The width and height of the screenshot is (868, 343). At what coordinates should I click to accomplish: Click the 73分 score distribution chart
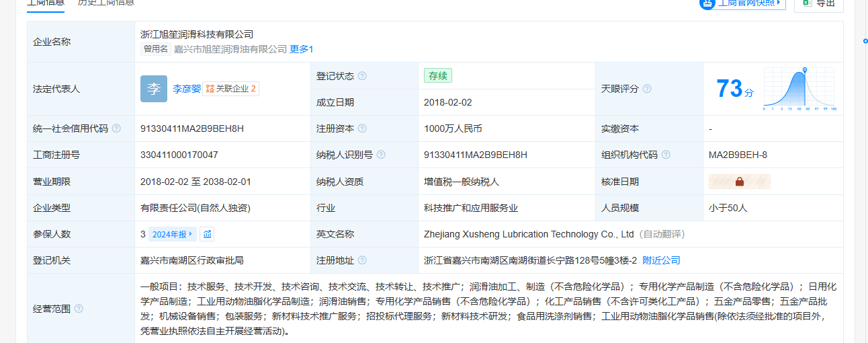coord(799,89)
